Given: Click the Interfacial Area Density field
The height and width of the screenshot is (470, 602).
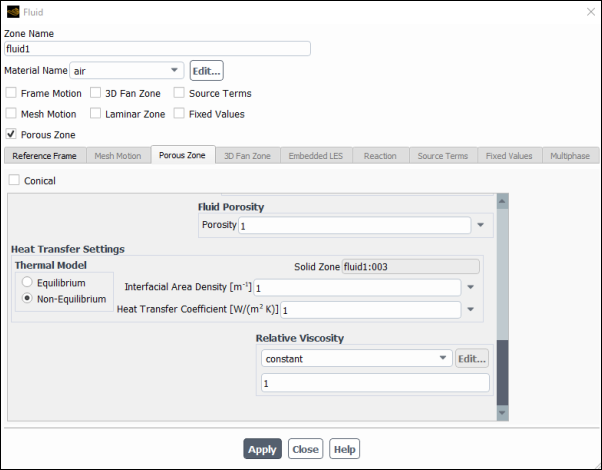Looking at the screenshot, I should (x=357, y=288).
